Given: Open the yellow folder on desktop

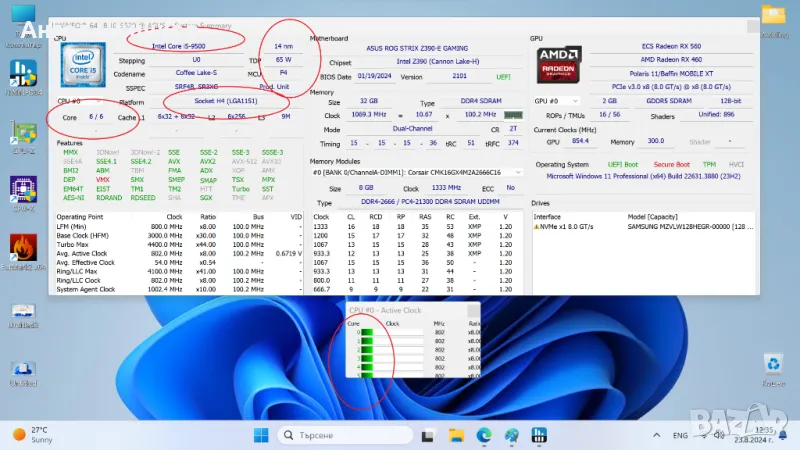Looking at the screenshot, I should point(773,16).
